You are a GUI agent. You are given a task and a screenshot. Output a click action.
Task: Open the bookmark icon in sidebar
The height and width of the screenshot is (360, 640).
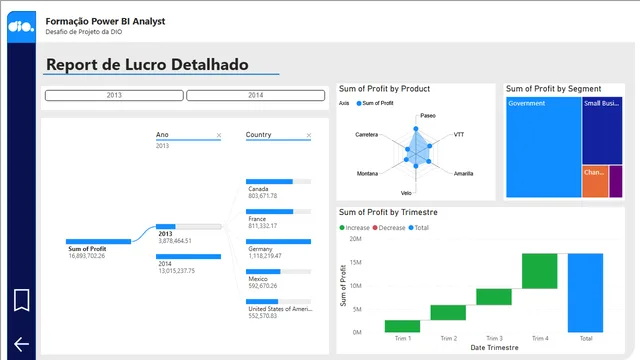[22, 300]
